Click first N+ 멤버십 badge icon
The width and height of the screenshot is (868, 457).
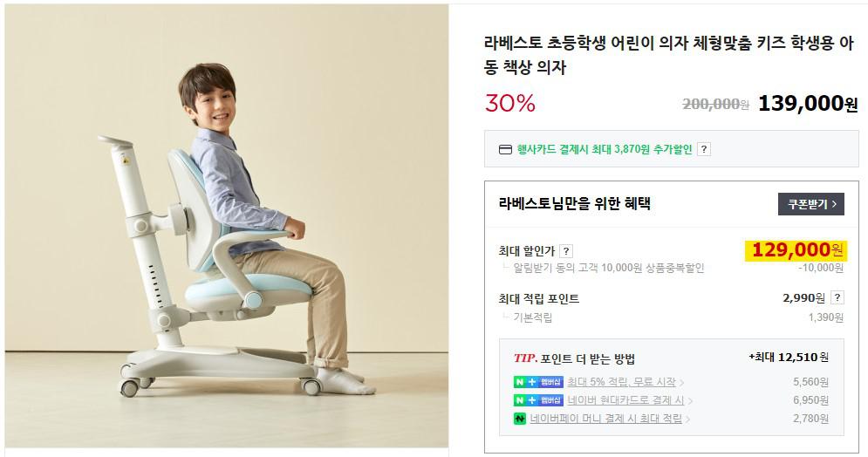click(538, 382)
